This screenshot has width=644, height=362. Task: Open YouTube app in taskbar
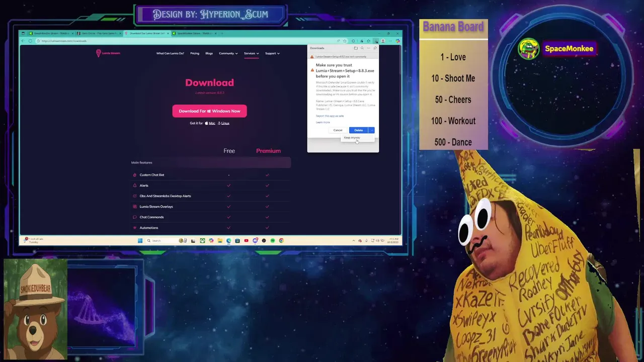click(x=246, y=241)
